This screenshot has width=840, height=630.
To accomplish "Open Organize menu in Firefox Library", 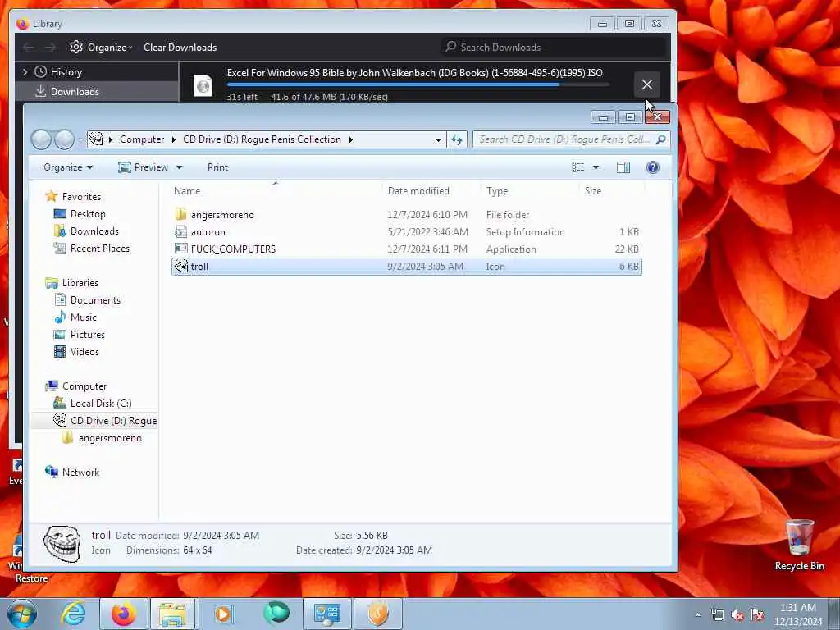I will point(101,47).
